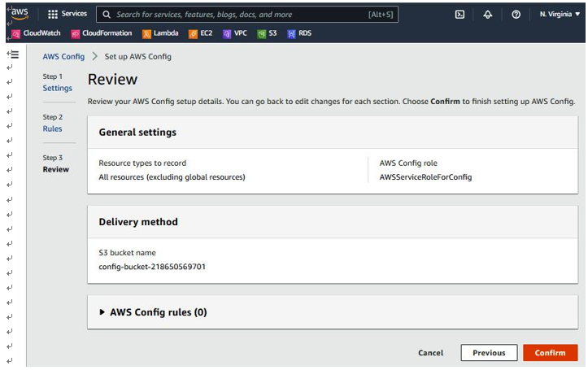The width and height of the screenshot is (588, 370).
Task: Click the General settings heading
Action: click(x=137, y=133)
